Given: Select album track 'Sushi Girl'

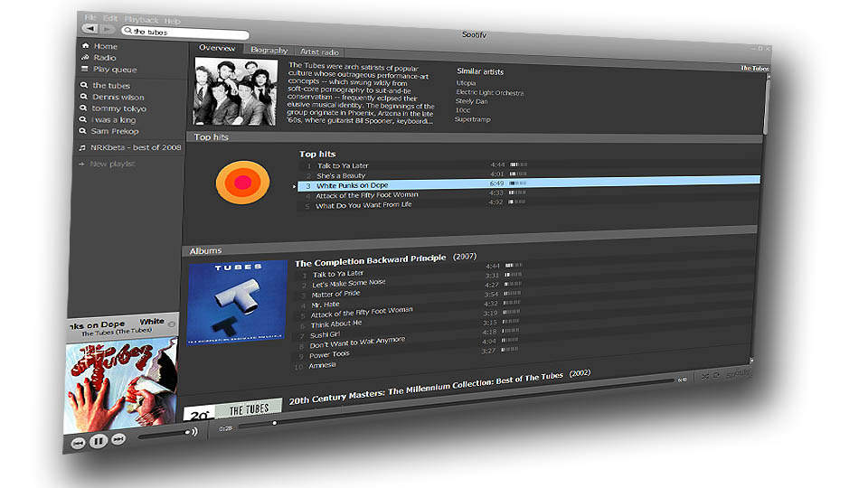Looking at the screenshot, I should point(325,334).
